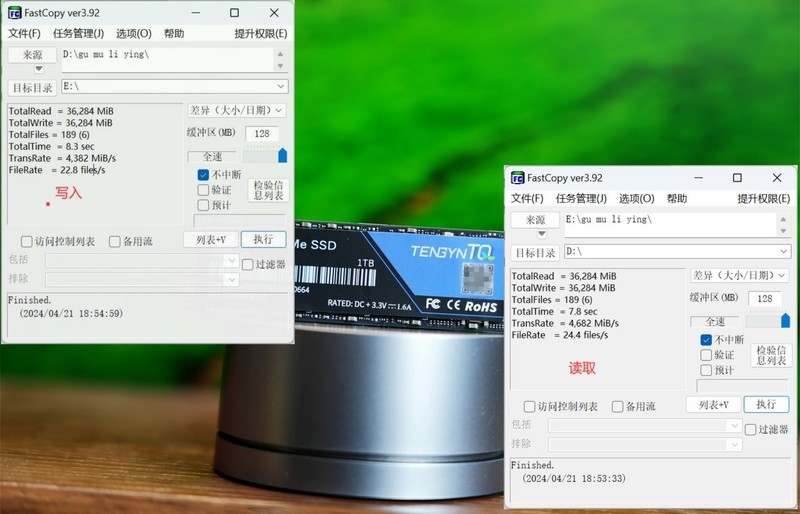Screen dimensions: 800x514
Task: Open 文件(F) menu in right FastCopy window
Action: click(527, 199)
